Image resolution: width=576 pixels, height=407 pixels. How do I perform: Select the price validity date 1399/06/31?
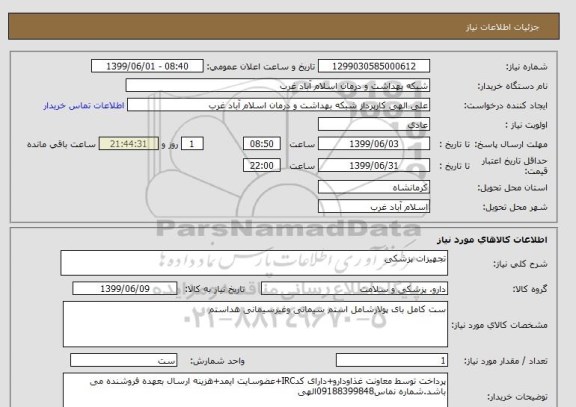click(374, 165)
